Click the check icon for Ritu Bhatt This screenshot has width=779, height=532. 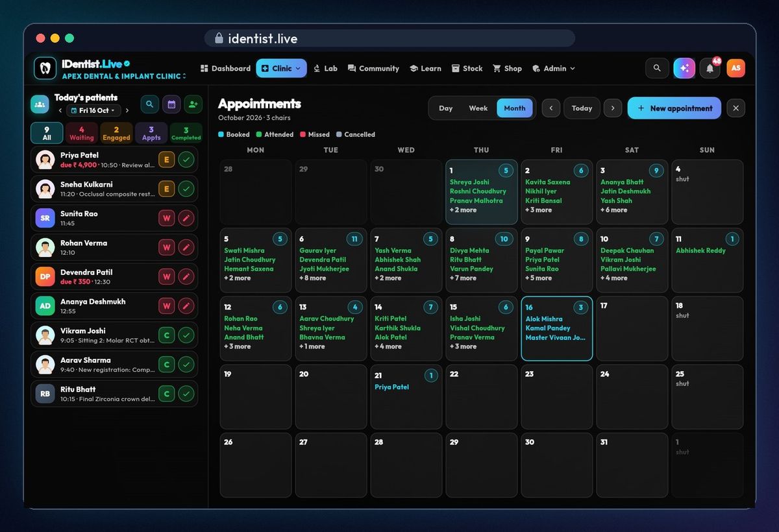coord(186,394)
